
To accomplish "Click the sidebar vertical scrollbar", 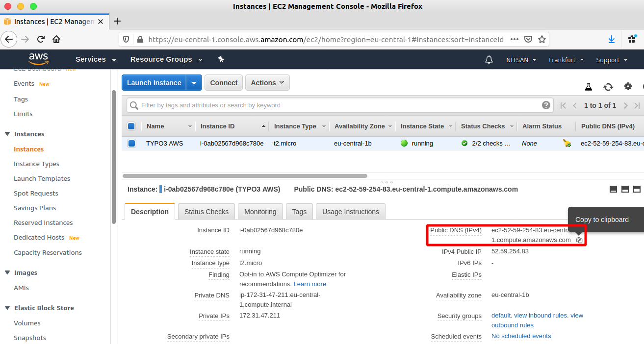I will tap(114, 157).
